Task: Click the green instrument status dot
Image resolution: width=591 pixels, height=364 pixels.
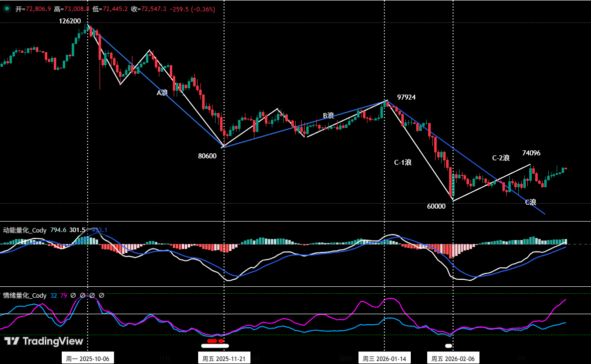Action: coord(6,8)
